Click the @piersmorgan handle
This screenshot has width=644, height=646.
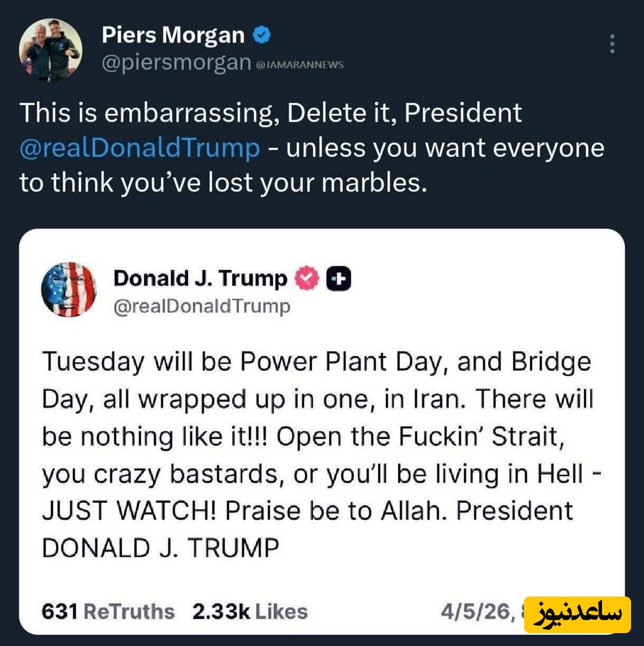tap(176, 62)
